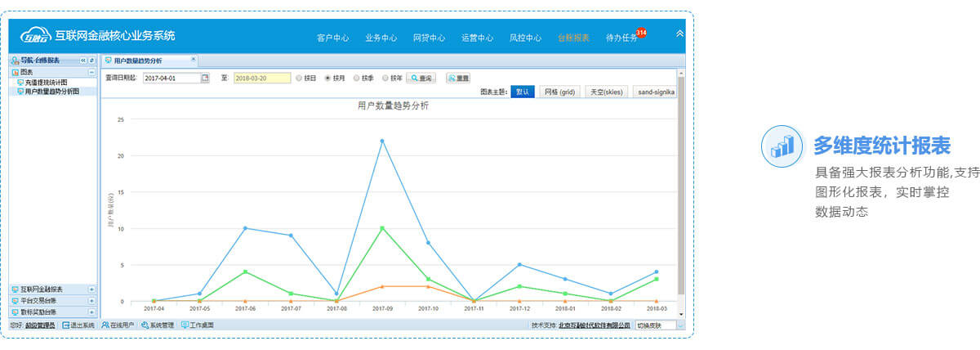Click the 查询 search button
980x350 pixels.
click(422, 78)
